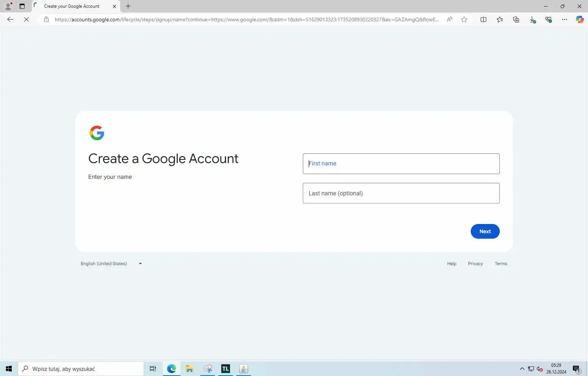Open the TL app in taskbar

click(x=226, y=369)
